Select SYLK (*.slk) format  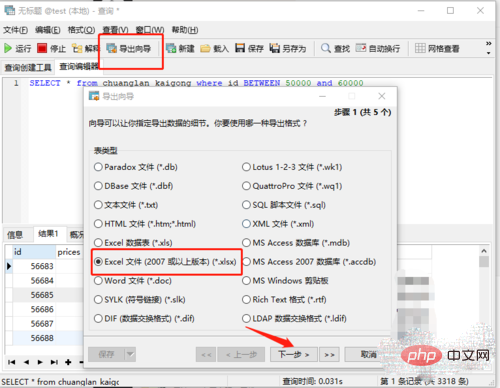pos(139,299)
